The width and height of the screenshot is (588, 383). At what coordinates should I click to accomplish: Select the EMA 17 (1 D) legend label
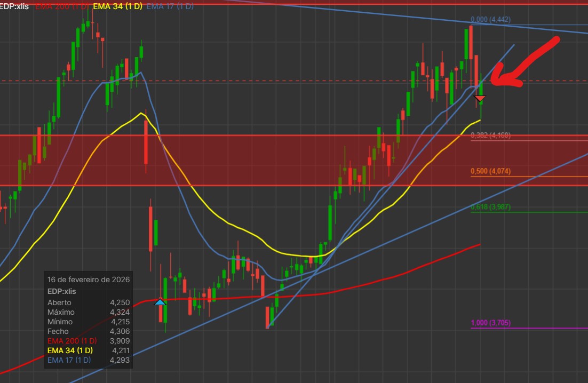[170, 6]
